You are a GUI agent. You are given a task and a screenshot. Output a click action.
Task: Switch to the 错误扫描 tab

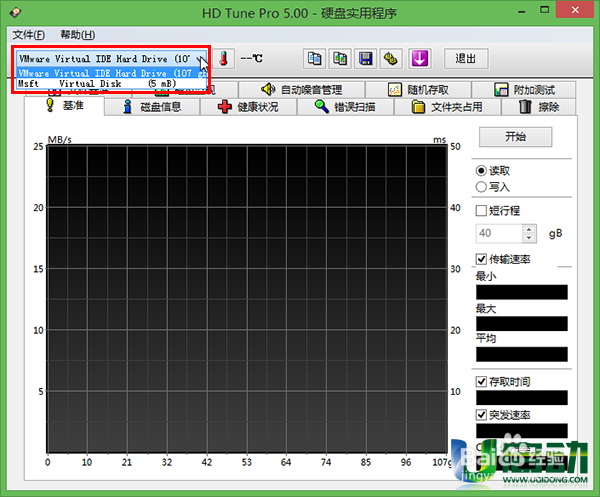[x=345, y=107]
